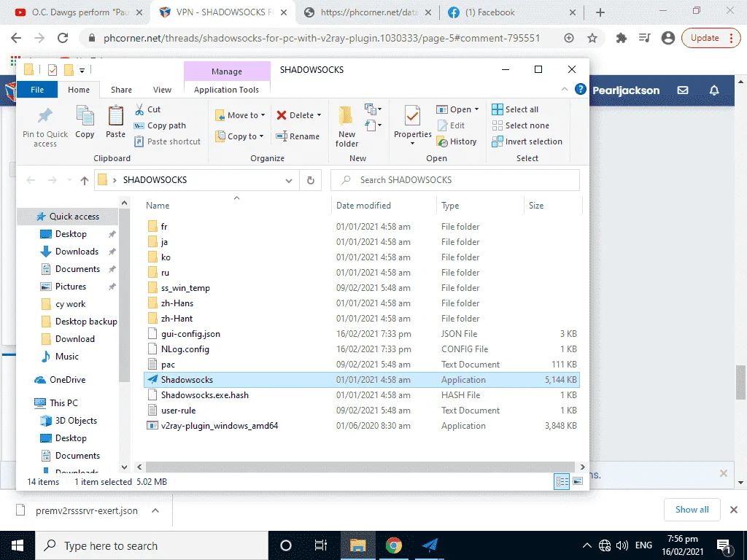
Task: Click Copy path in ribbon
Action: 160,125
